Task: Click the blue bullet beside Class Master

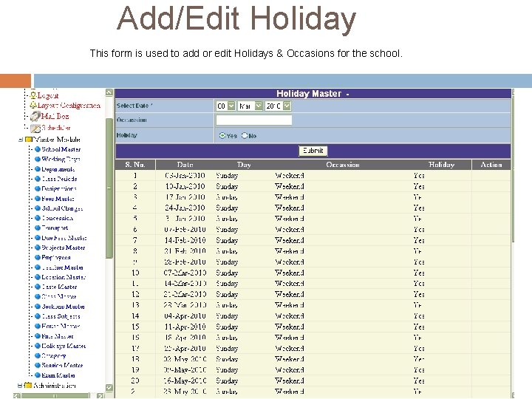Action: pyautogui.click(x=38, y=296)
